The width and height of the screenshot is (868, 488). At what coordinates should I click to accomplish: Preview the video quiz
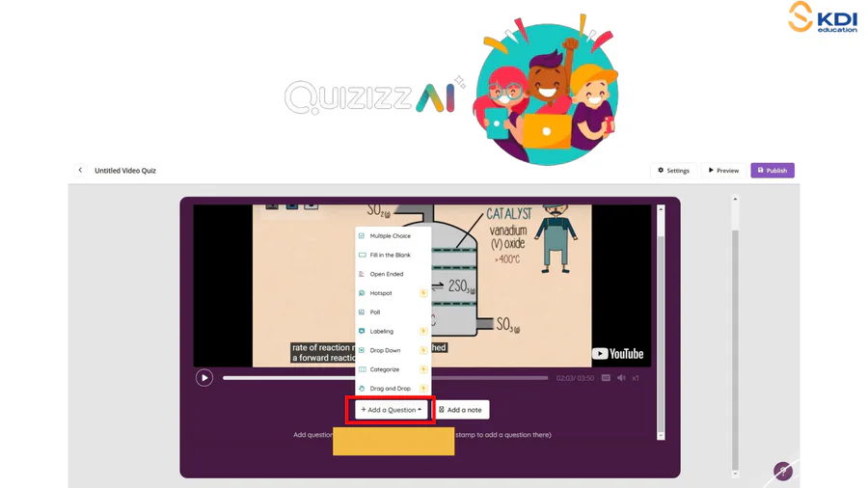(723, 171)
